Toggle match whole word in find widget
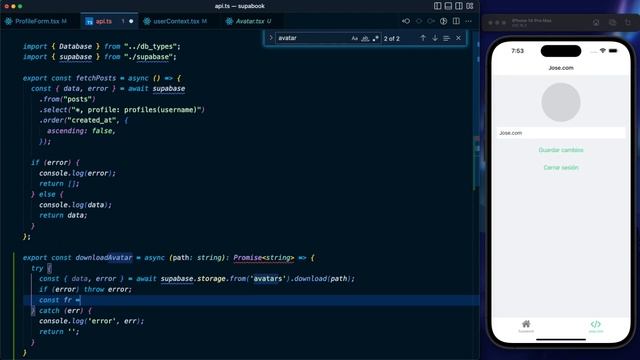This screenshot has width=640, height=360. [x=365, y=38]
